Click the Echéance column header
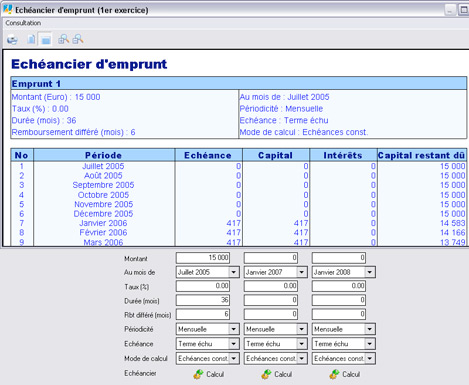This screenshot has height=385, width=469. [x=208, y=155]
